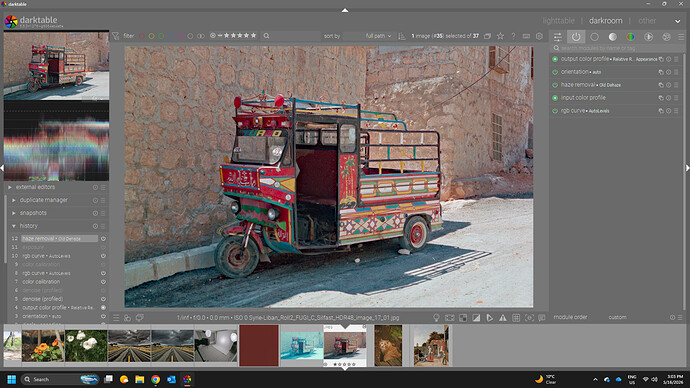Open the correct modules group icon

pos(649,37)
